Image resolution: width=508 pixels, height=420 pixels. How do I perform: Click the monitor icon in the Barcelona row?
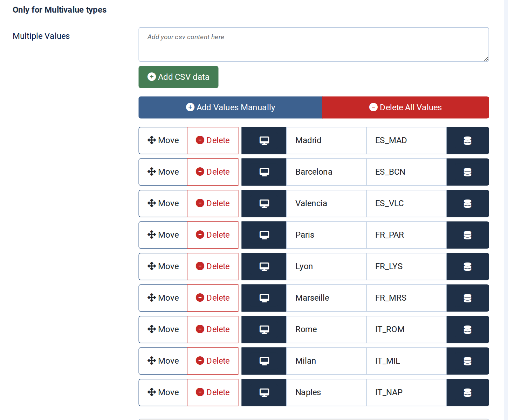pos(264,172)
